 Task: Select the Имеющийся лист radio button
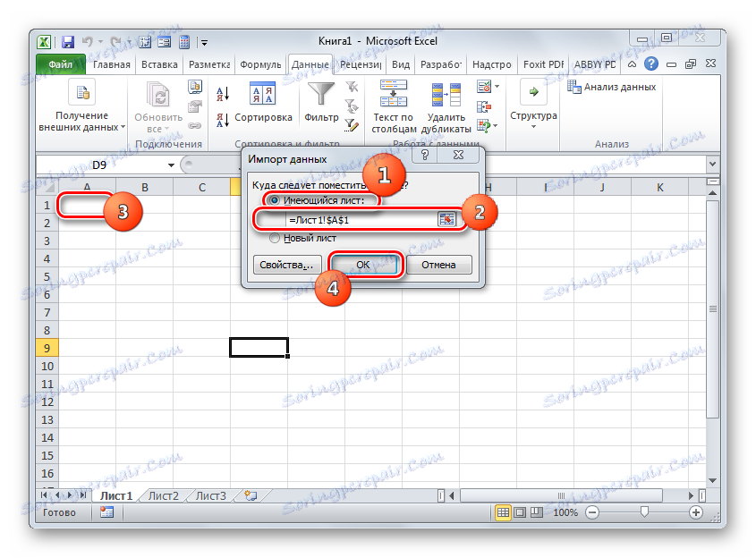point(275,200)
